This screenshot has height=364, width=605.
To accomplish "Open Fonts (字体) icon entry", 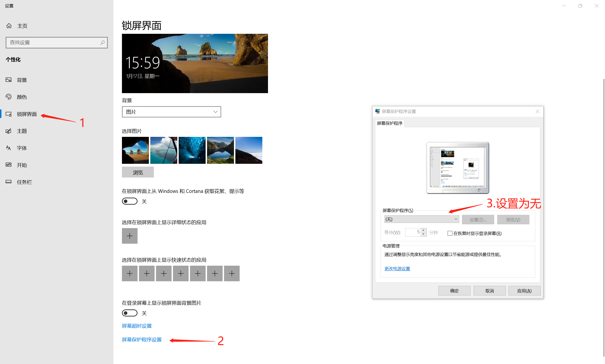I will point(9,148).
